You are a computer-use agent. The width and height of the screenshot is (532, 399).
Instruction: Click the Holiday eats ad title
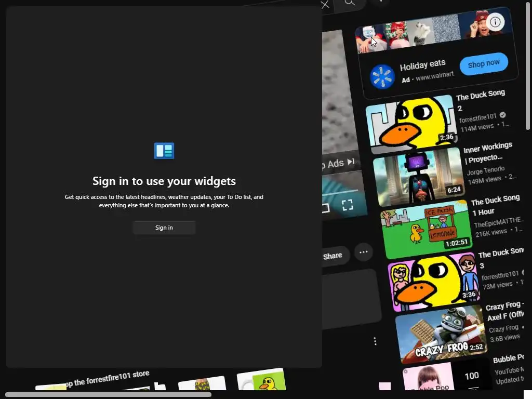422,65
